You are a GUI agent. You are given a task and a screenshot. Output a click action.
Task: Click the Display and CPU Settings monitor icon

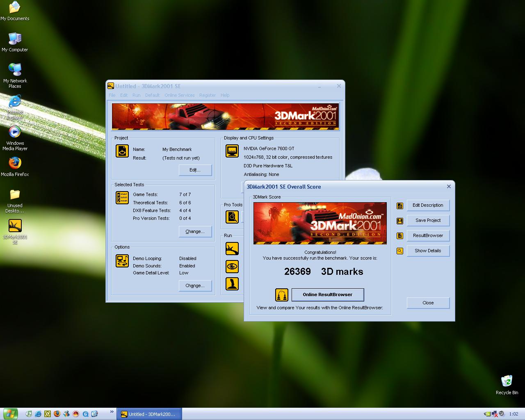(x=232, y=151)
